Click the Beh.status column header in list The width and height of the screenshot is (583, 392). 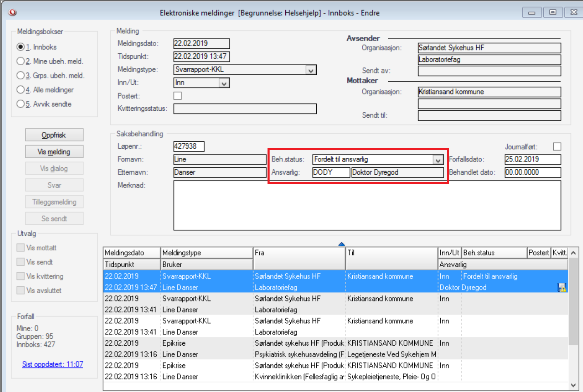(x=494, y=253)
